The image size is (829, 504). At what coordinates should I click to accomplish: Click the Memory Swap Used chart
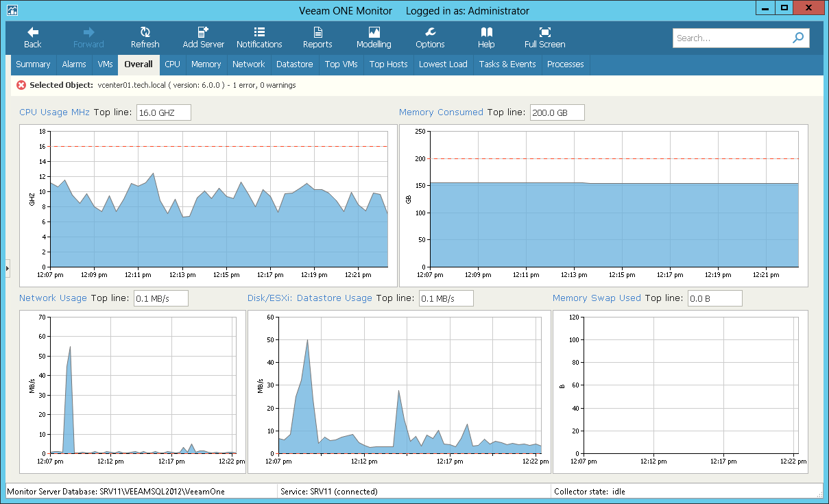click(x=680, y=392)
